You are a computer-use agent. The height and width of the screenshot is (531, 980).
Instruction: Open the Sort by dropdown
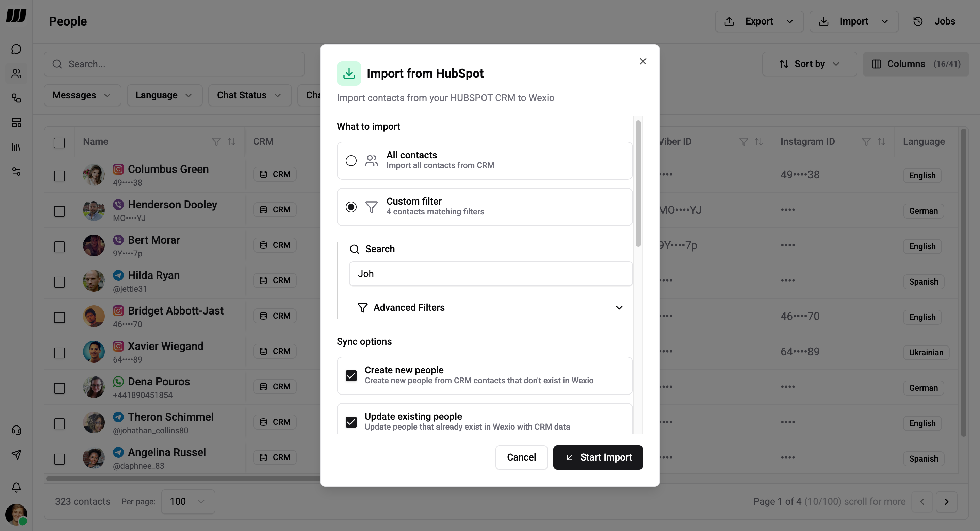(809, 64)
